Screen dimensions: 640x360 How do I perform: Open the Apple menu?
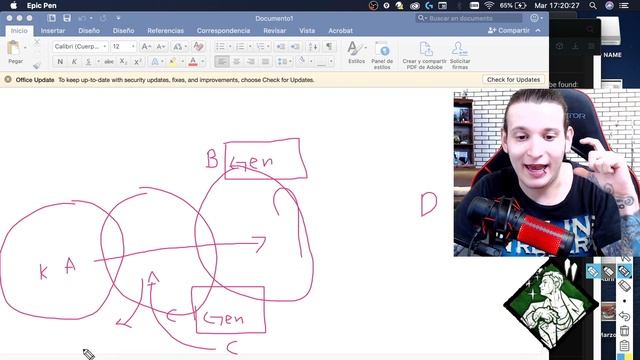13,6
